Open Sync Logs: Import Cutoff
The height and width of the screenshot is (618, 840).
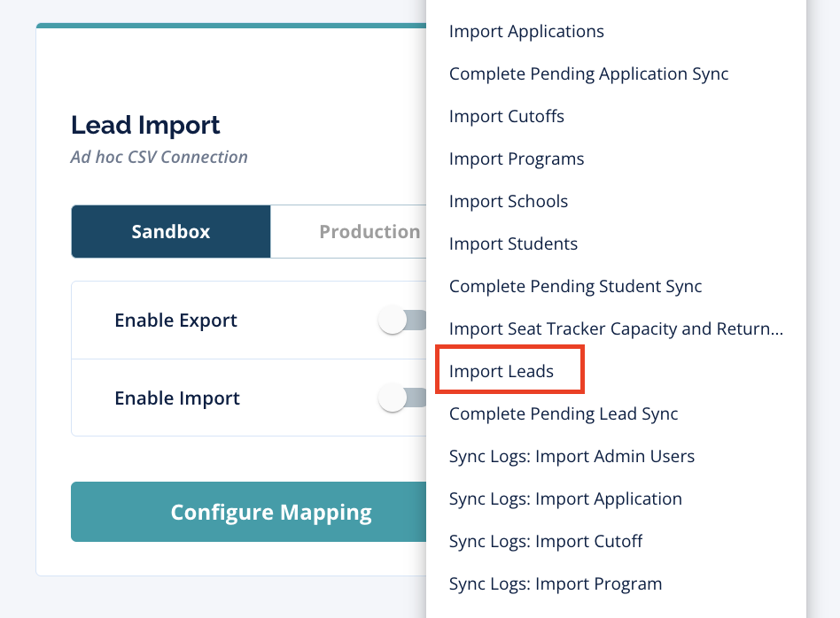click(546, 542)
